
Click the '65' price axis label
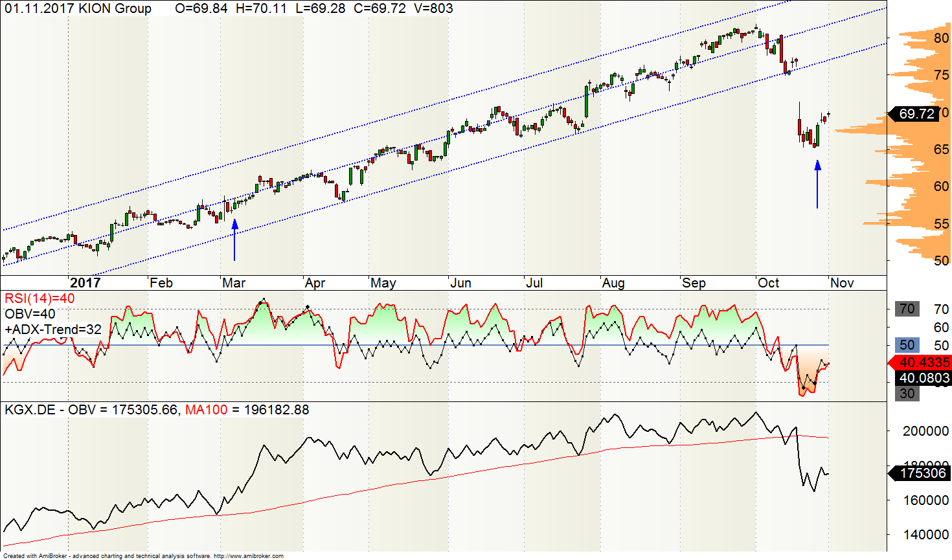[941, 150]
